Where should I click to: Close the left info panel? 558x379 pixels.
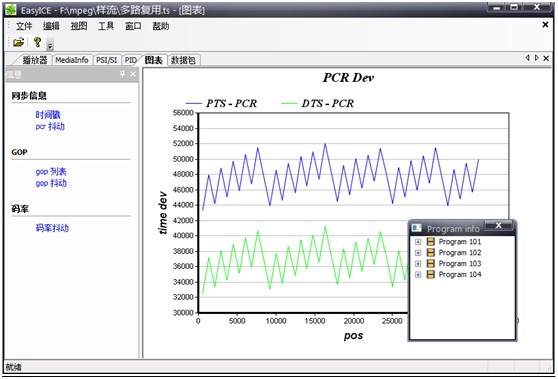(x=133, y=74)
